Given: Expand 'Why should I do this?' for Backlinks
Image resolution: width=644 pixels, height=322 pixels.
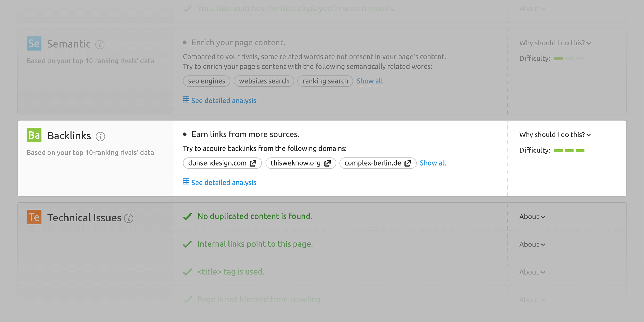Looking at the screenshot, I should (555, 135).
